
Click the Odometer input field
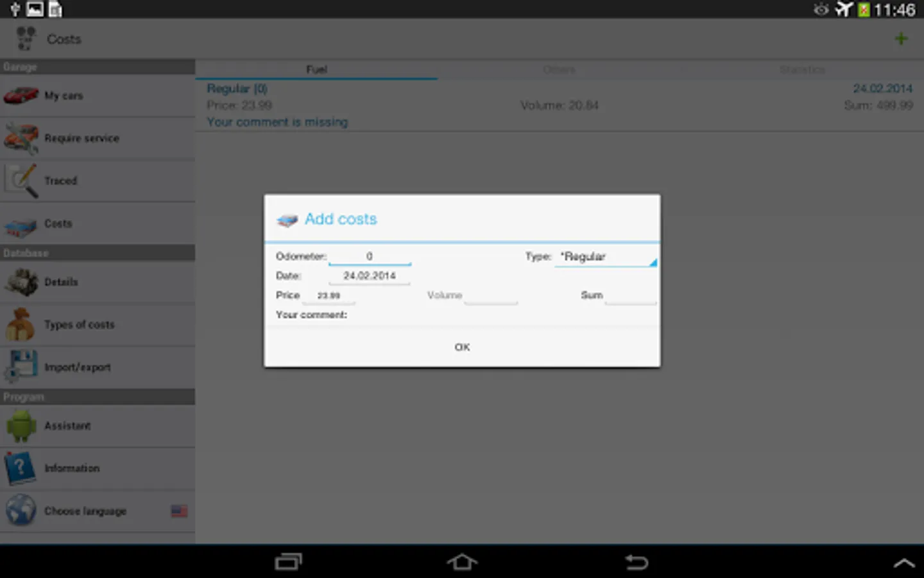[x=370, y=256]
